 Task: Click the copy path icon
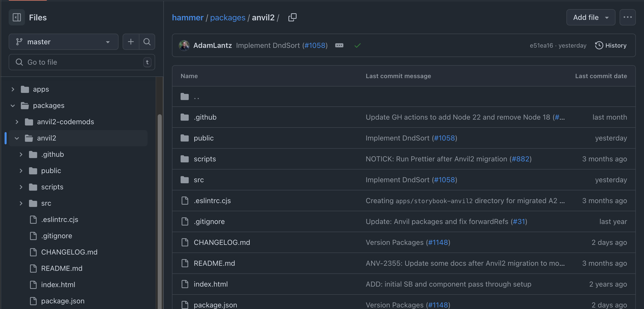[292, 17]
